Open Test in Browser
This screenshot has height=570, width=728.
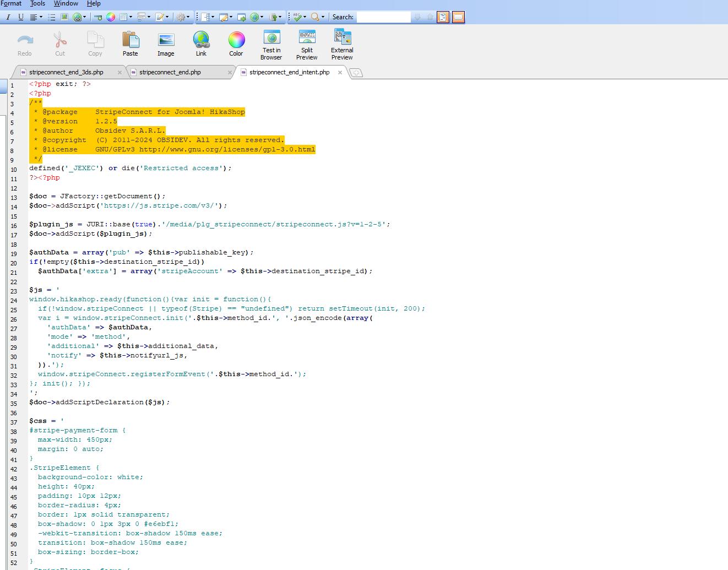pos(271,45)
